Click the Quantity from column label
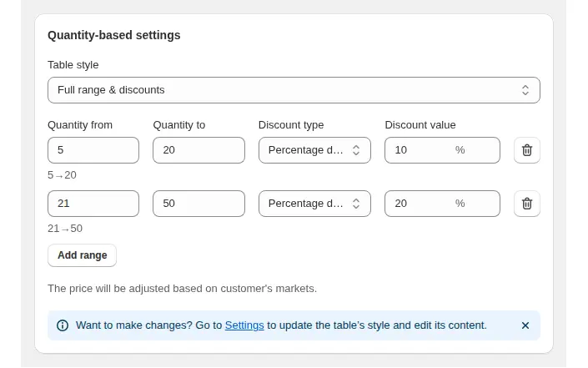Screen dimensions: 588x368 tap(80, 125)
